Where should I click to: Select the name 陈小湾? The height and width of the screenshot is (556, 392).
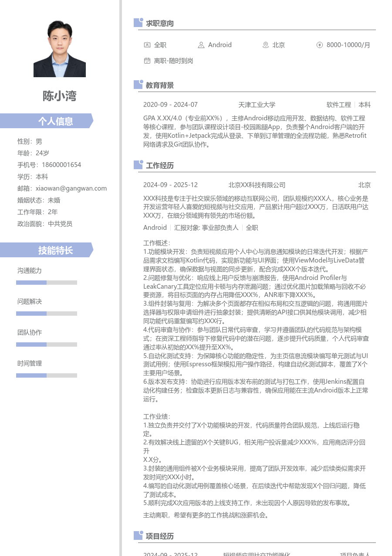click(60, 96)
